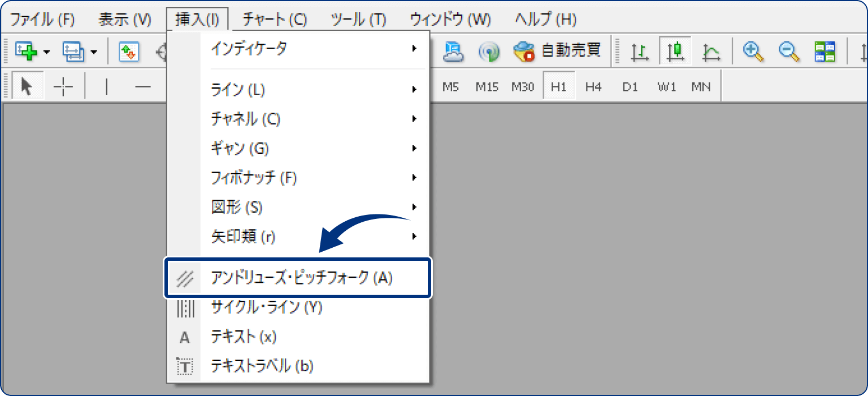
Task: Create a new chart with the plus icon
Action: click(24, 51)
